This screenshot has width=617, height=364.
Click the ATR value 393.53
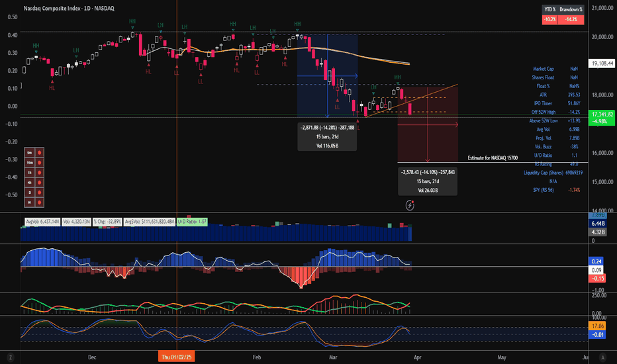[x=574, y=95]
